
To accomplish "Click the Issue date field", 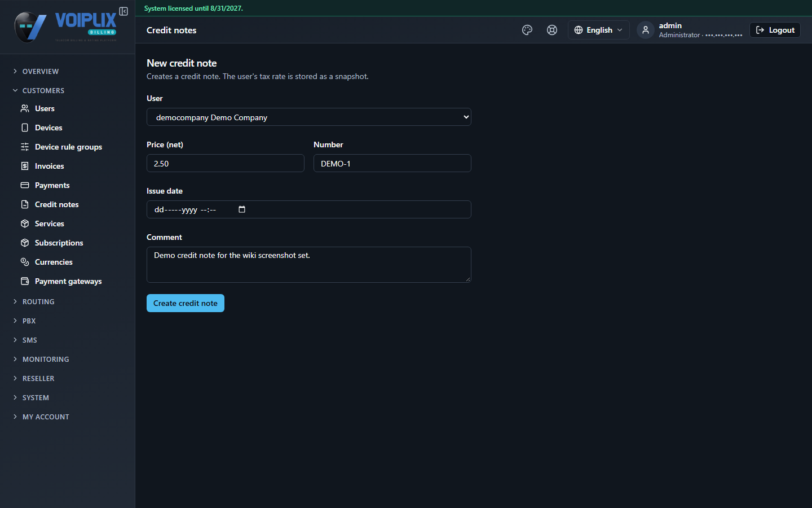I will pos(309,209).
